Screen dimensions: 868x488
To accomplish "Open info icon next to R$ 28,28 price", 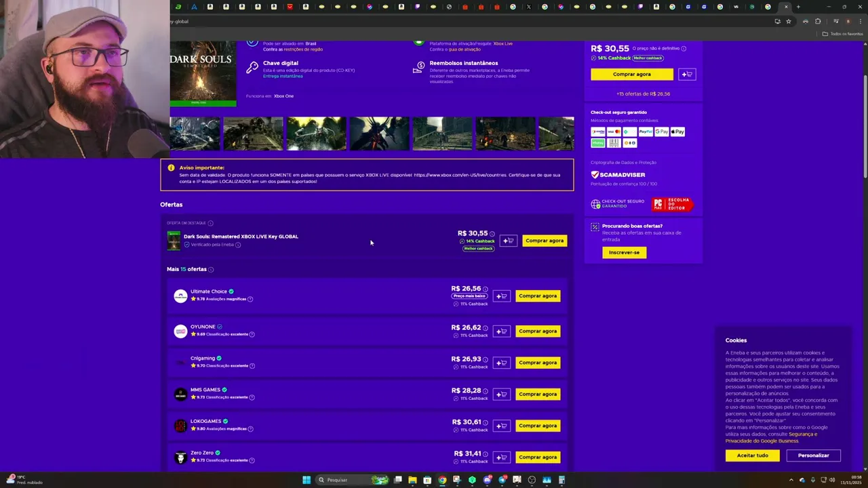I will pyautogui.click(x=485, y=391).
